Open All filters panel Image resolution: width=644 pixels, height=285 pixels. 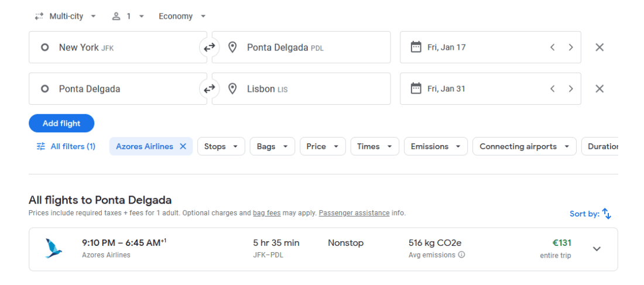66,146
